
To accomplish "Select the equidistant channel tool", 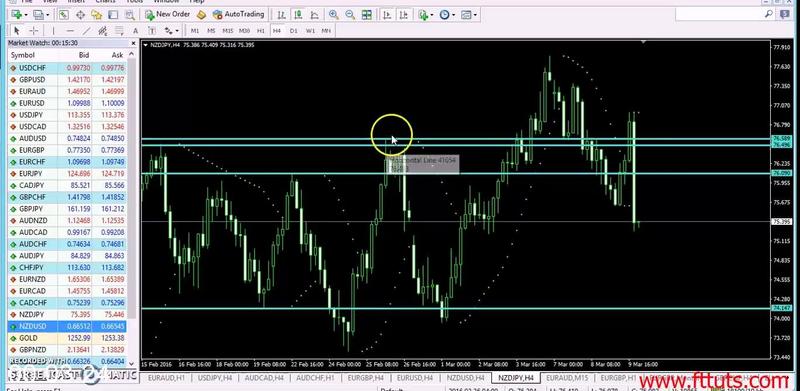I will click(103, 31).
